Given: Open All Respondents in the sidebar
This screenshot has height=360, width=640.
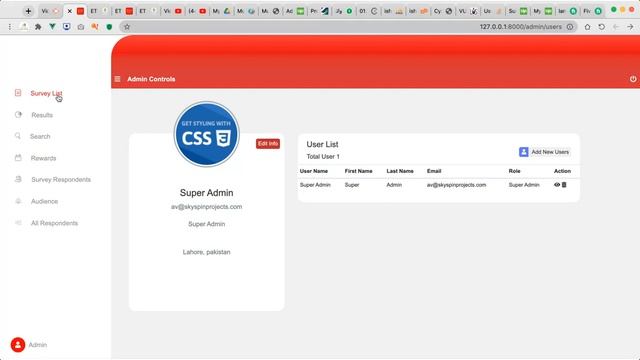Looking at the screenshot, I should [x=54, y=223].
